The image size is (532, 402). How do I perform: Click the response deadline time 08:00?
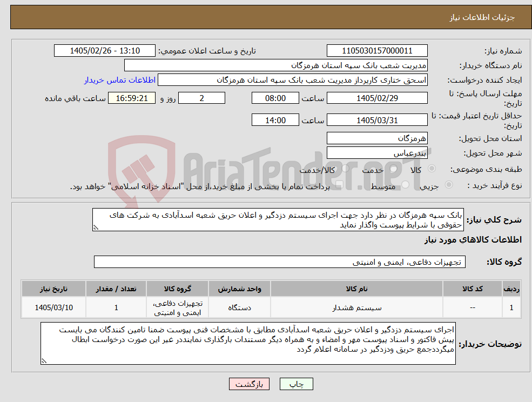click(x=275, y=98)
